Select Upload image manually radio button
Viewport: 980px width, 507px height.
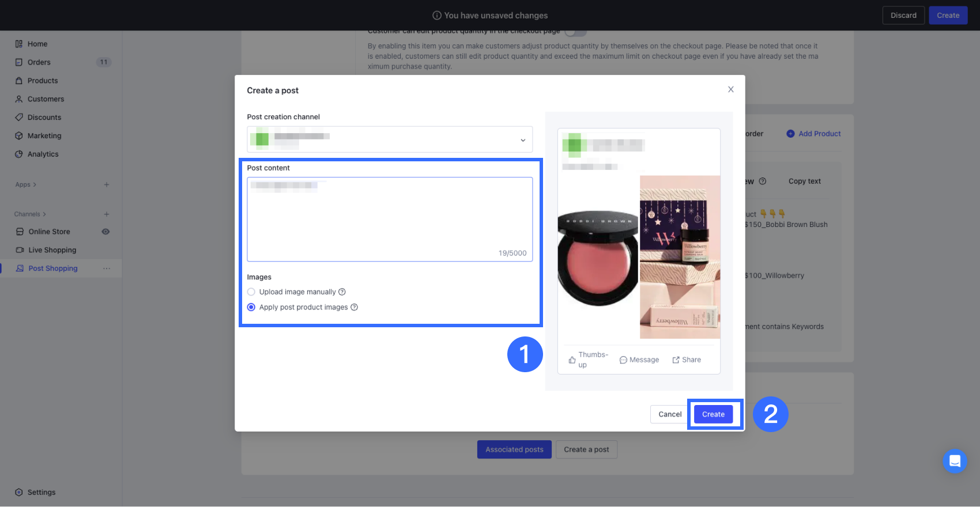[251, 292]
